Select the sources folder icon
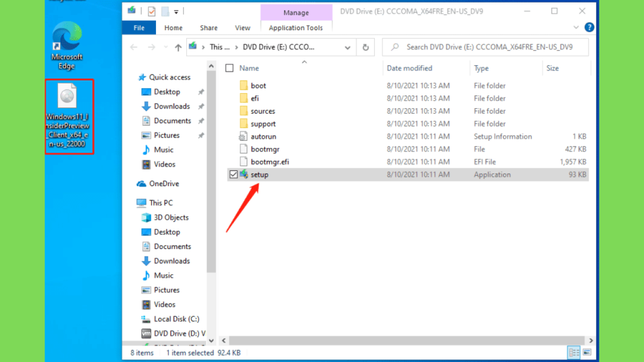Screen dimensions: 644x362 pyautogui.click(x=243, y=111)
